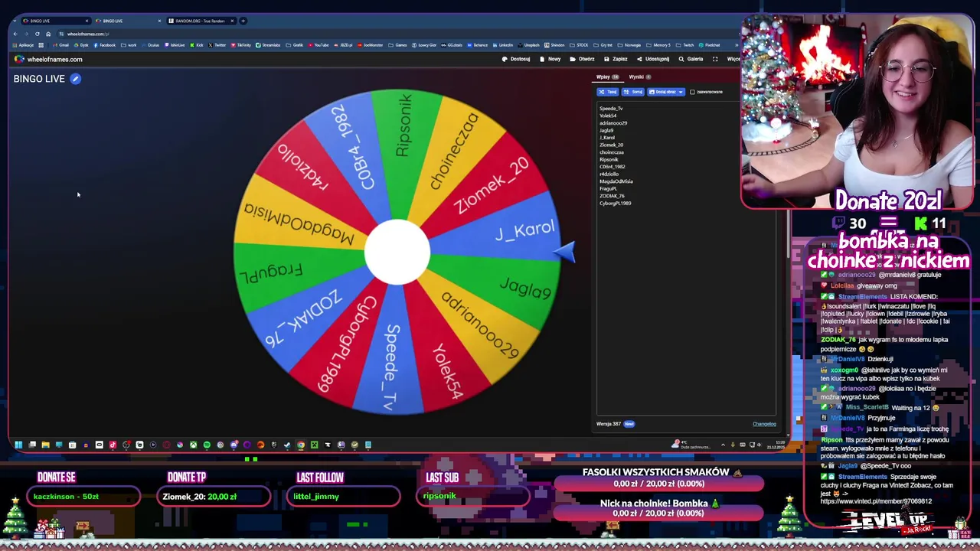This screenshot has height=551, width=980.
Task: Click the MagdaOdMisia entry in list
Action: click(x=616, y=181)
